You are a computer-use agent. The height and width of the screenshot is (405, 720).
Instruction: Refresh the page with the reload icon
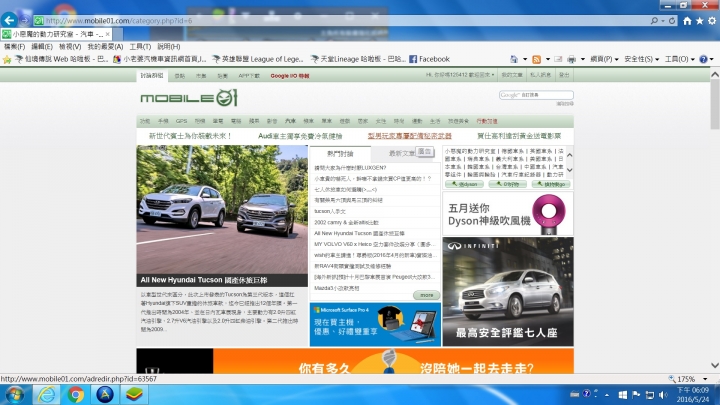pyautogui.click(x=672, y=21)
